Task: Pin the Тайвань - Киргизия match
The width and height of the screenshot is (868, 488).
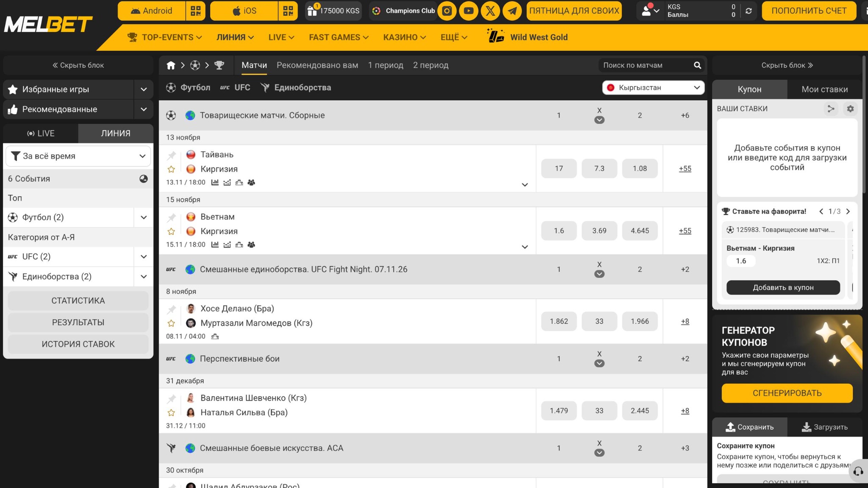Action: [x=171, y=155]
